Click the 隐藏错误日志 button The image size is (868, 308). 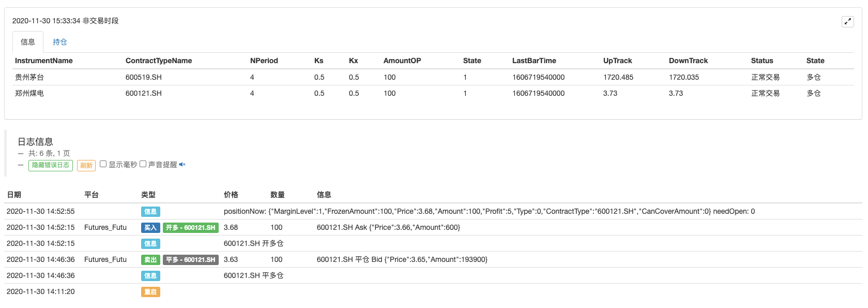(51, 165)
